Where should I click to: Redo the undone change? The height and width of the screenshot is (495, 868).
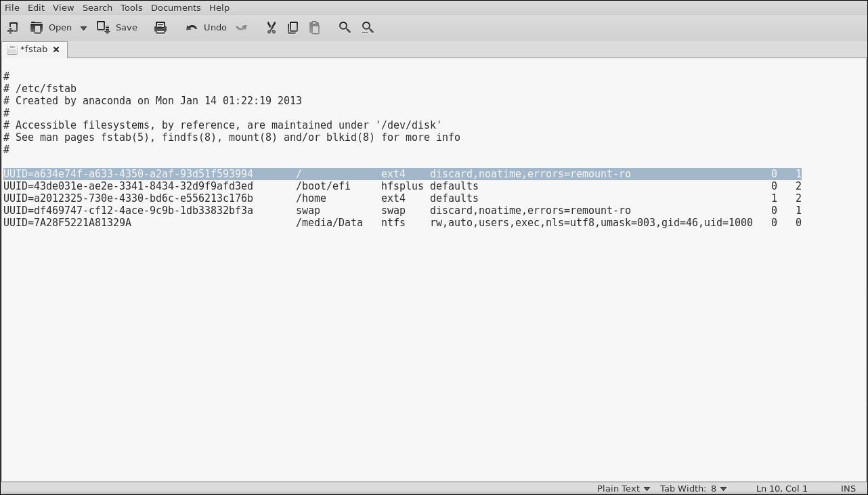[241, 27]
